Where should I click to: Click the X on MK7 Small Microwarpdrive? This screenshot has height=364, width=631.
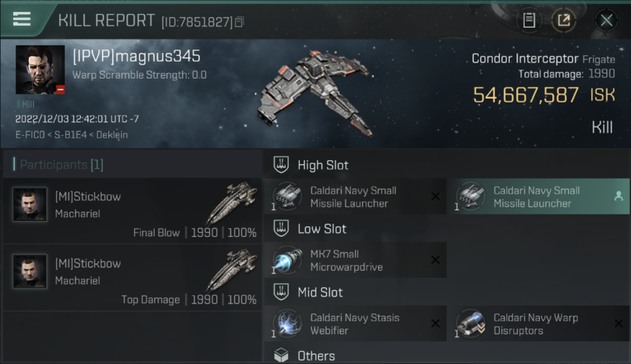[x=435, y=260]
